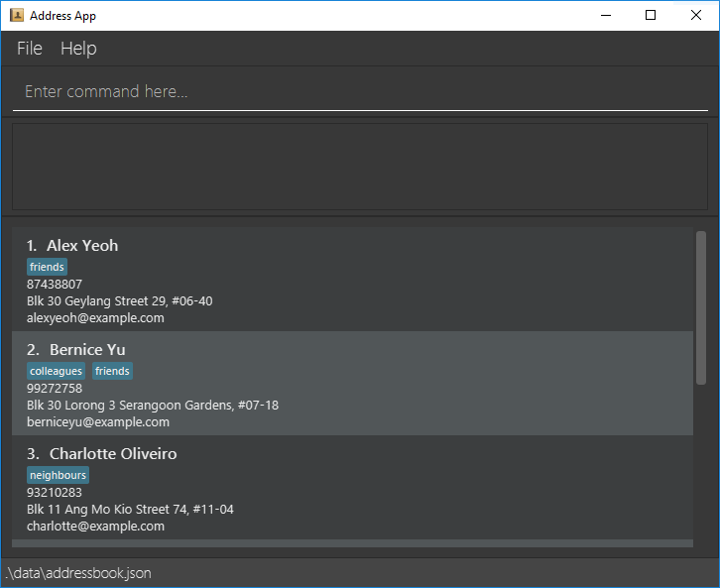Click Bernice Yu's Serangoon Gardens address
Screen dimensions: 720x588
coord(153,405)
